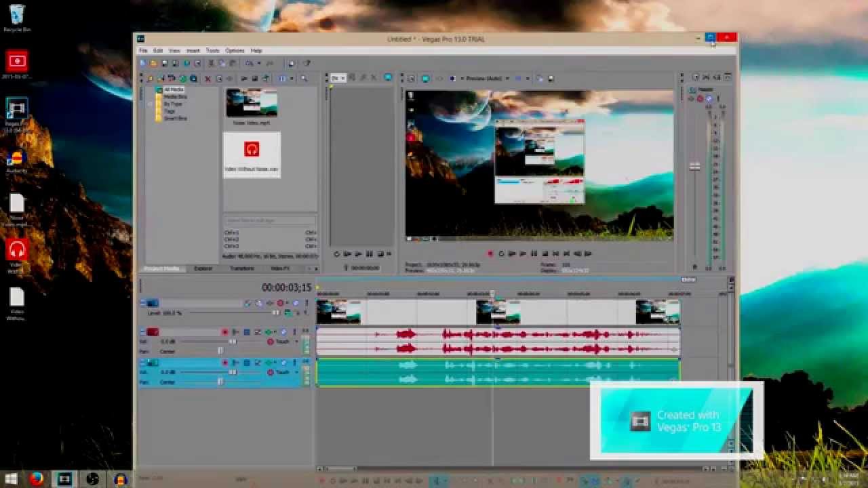Open the Audacity desktop shortcut
The width and height of the screenshot is (868, 488).
click(x=16, y=161)
